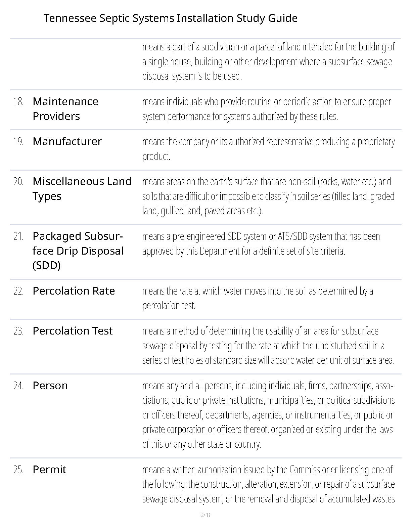Click the Manufacturer term heading
Image resolution: width=411 pixels, height=532 pixels.
click(x=67, y=141)
